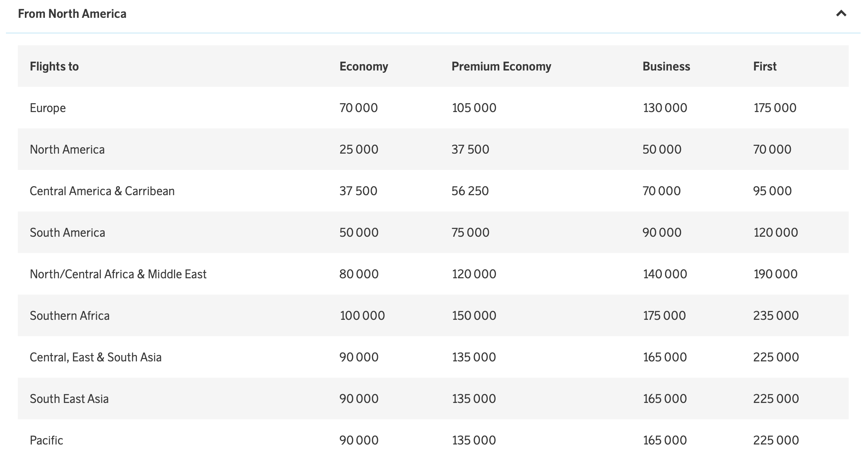Select the South East Asia row label

tap(69, 399)
